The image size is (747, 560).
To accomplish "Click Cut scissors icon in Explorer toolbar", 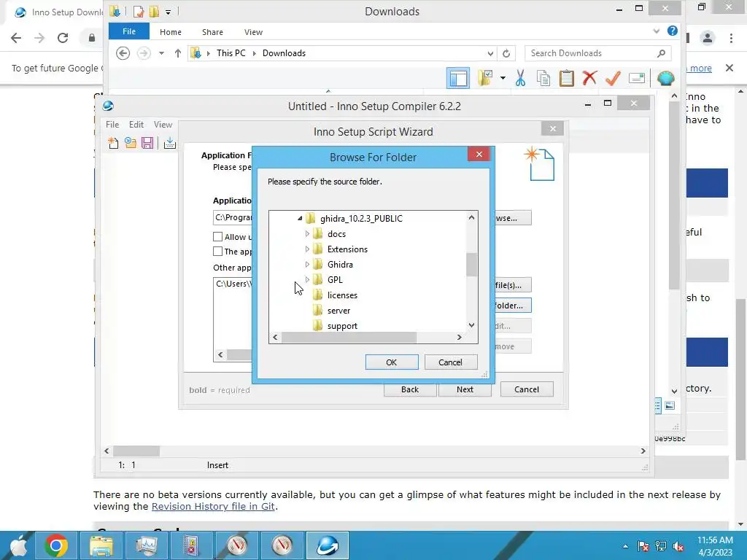I will 520,78.
